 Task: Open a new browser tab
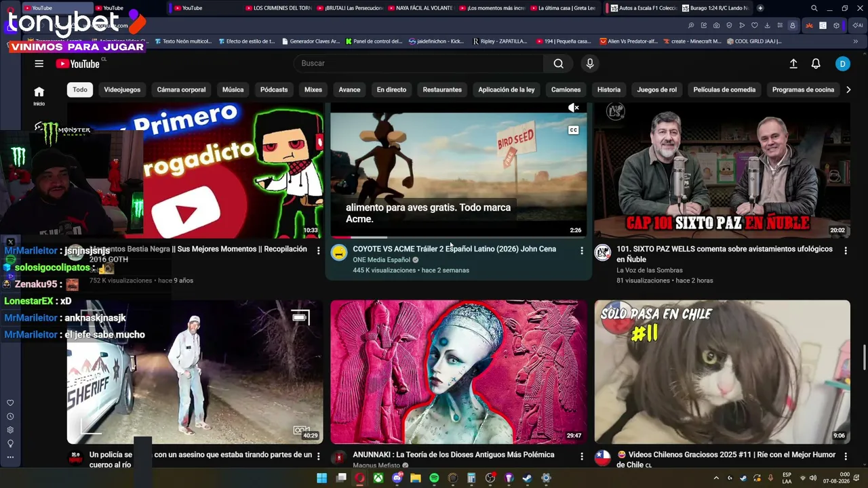pyautogui.click(x=760, y=8)
